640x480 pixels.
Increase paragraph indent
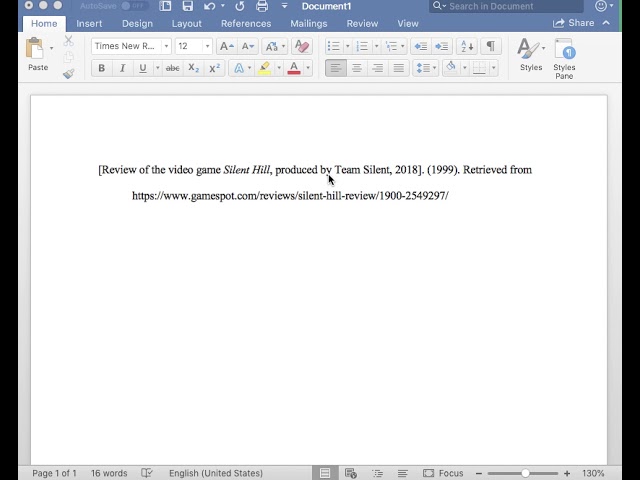point(442,46)
